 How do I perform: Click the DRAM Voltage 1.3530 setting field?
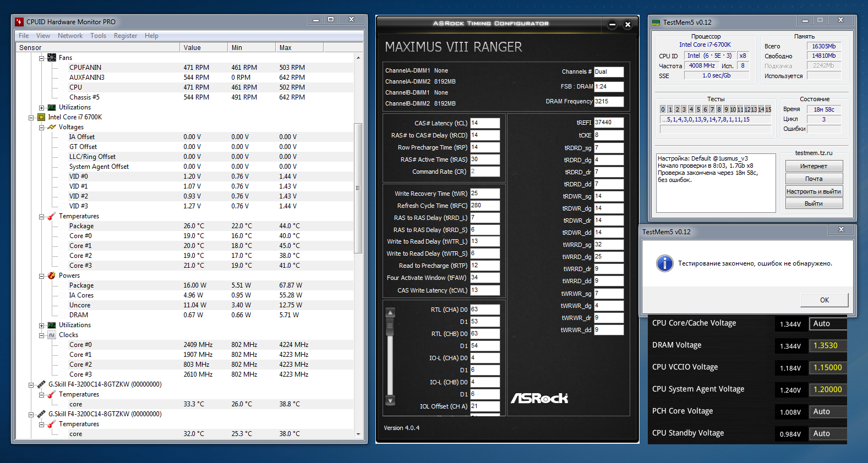pyautogui.click(x=828, y=346)
